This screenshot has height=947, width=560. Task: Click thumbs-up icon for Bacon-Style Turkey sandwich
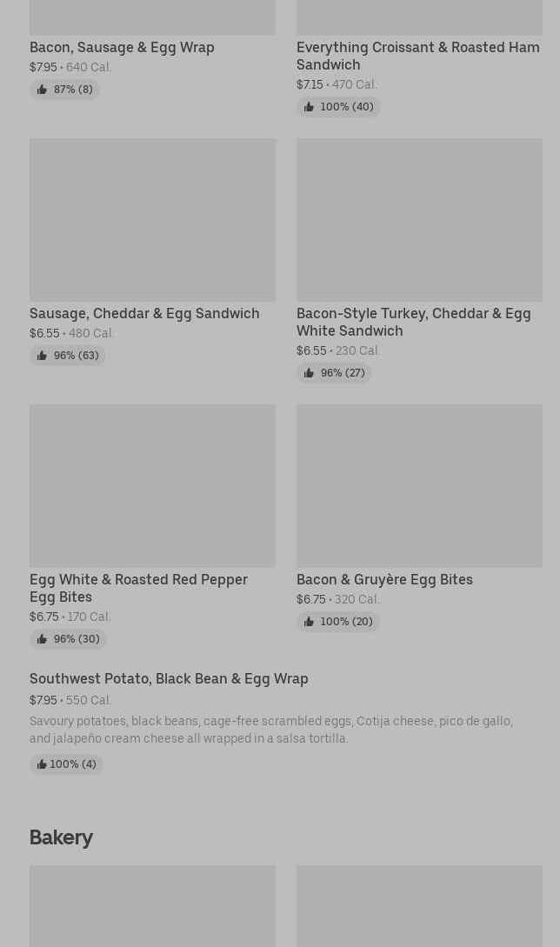coord(309,373)
